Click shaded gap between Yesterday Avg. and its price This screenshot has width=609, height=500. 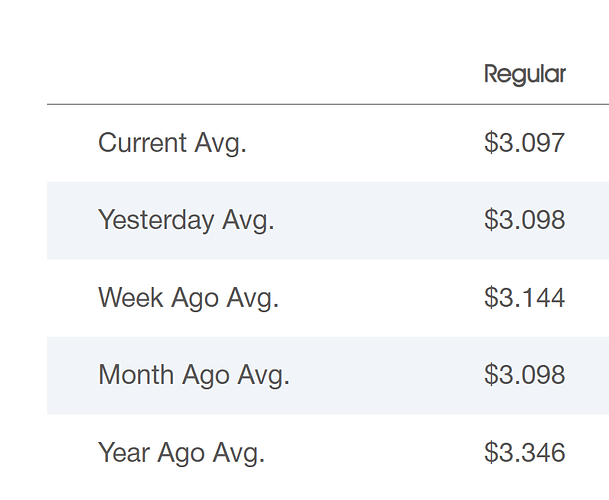click(x=379, y=220)
